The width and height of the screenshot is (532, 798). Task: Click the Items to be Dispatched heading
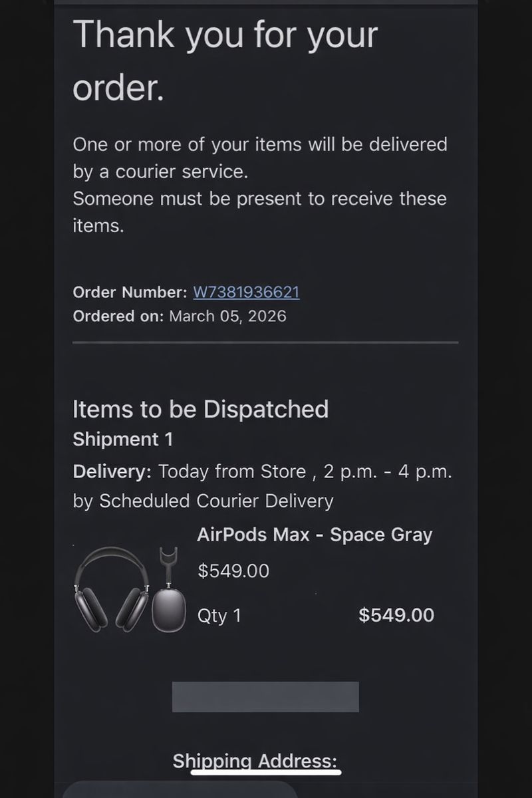click(x=200, y=409)
